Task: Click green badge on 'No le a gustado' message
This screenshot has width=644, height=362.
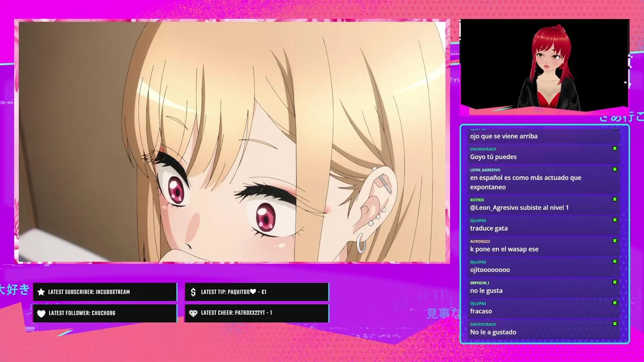Action: pyautogui.click(x=615, y=324)
